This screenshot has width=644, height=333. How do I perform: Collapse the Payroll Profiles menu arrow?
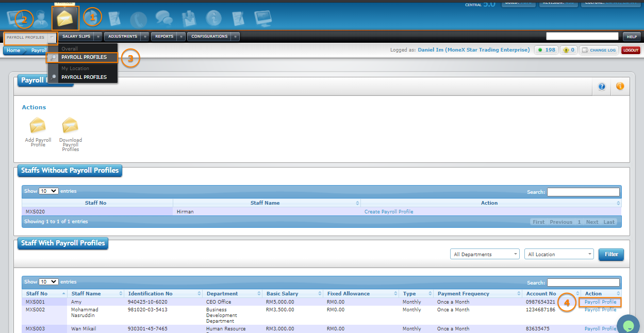(52, 37)
